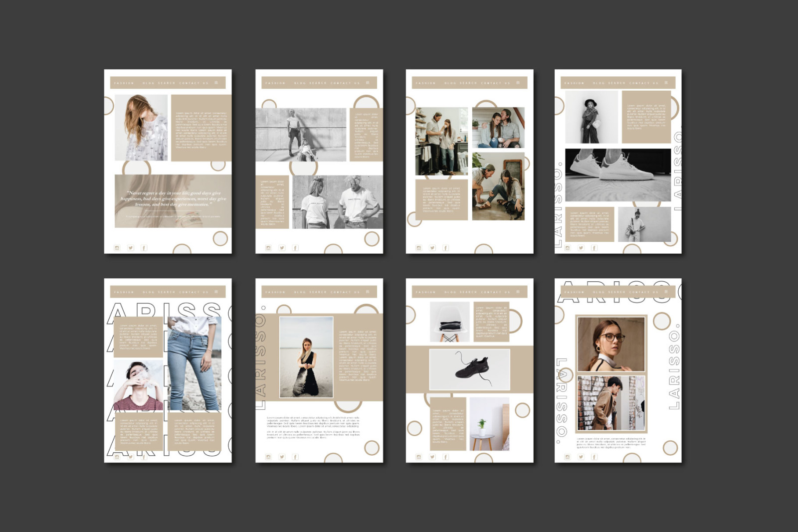Screen dimensions: 798x532
Task: Click SEARCH in the kitchen couple page navbar
Action: click(467, 83)
